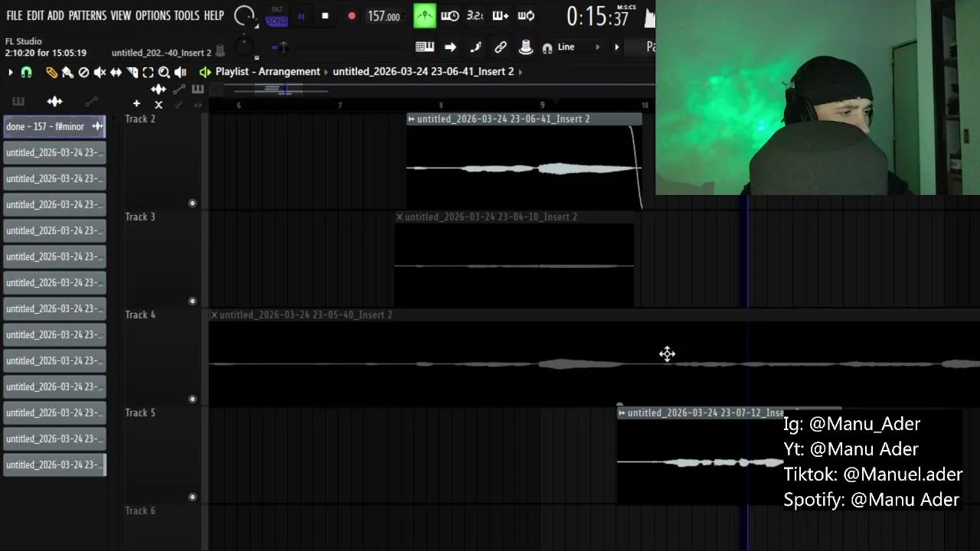Toggle wait for input to start playing
The width and height of the screenshot is (980, 551).
[450, 15]
